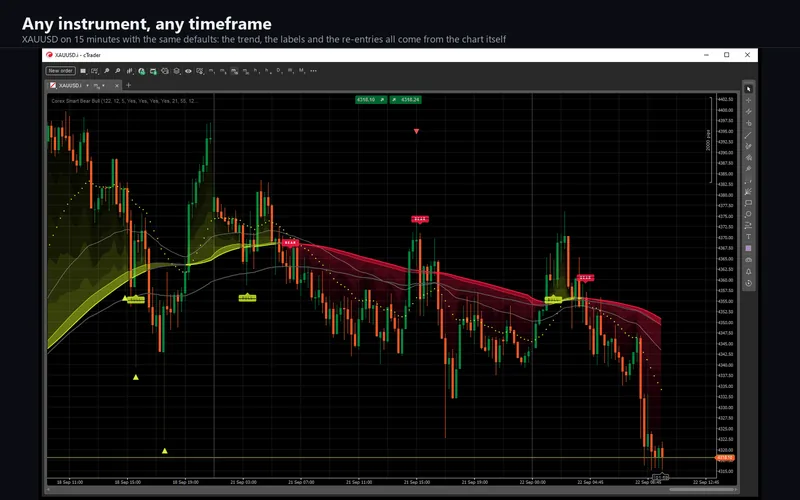Viewport: 800px width, 500px height.
Task: Switch to m5 timeframe in toolbar
Action: coord(223,71)
